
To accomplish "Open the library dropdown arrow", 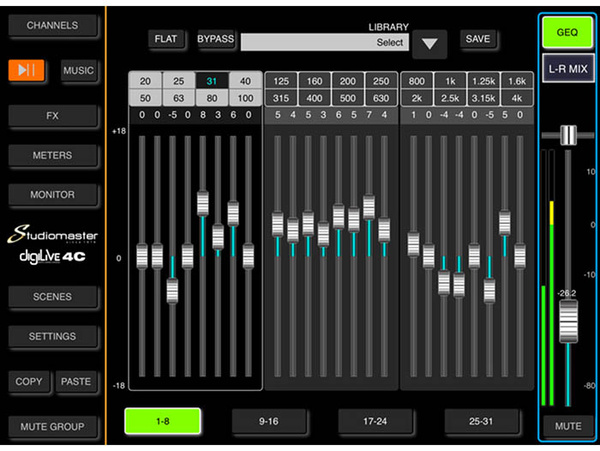I will click(x=429, y=44).
